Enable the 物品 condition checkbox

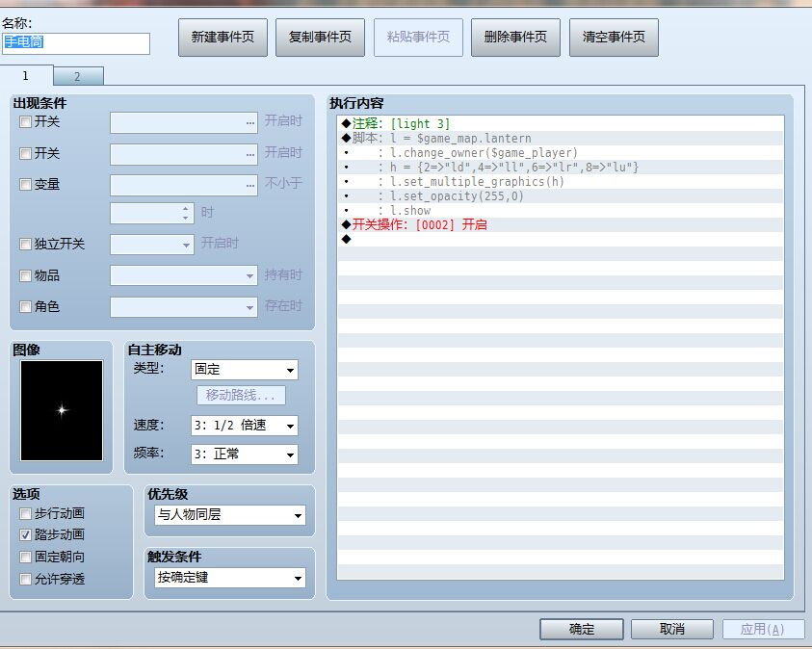pyautogui.click(x=25, y=275)
